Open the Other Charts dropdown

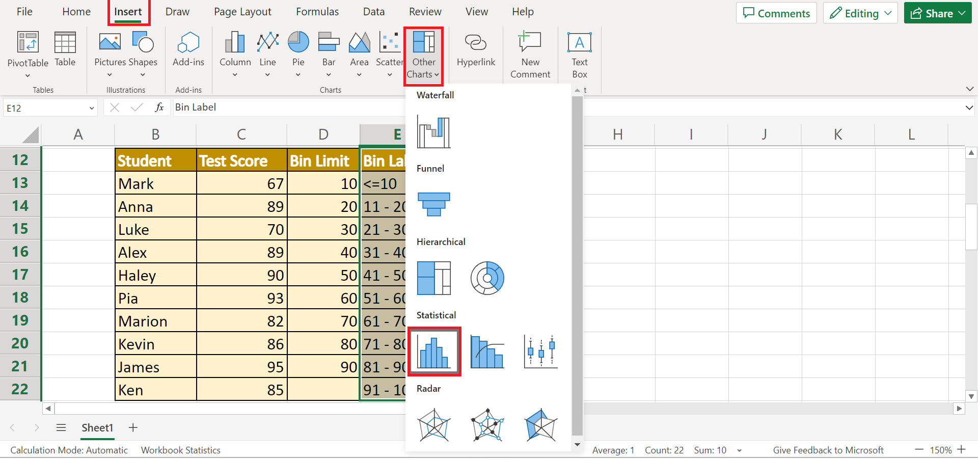pyautogui.click(x=423, y=56)
